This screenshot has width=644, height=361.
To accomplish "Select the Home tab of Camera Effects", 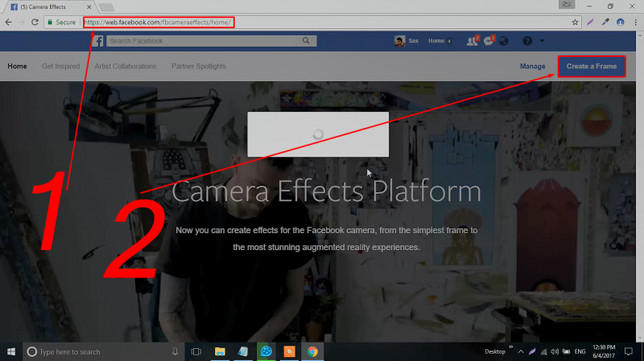I will (x=17, y=66).
